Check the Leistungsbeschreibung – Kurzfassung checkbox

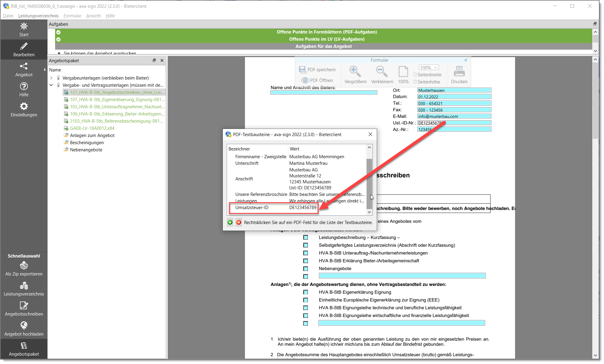(305, 237)
